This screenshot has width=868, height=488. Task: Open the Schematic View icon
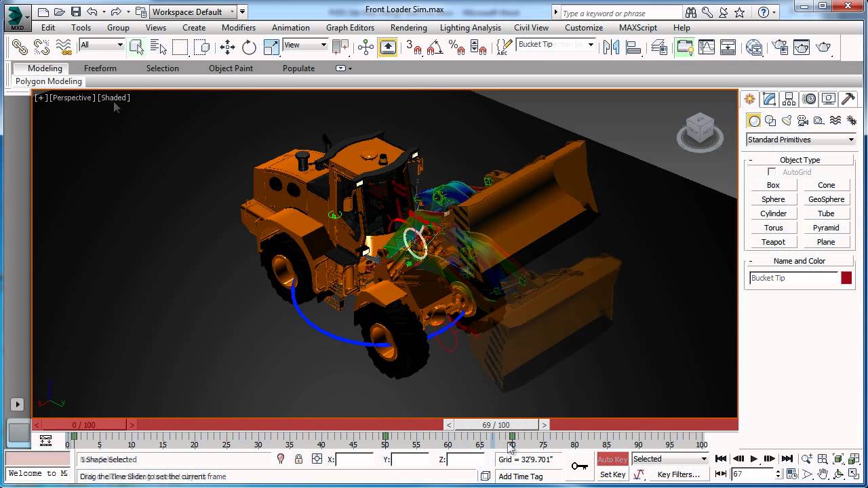(x=728, y=47)
